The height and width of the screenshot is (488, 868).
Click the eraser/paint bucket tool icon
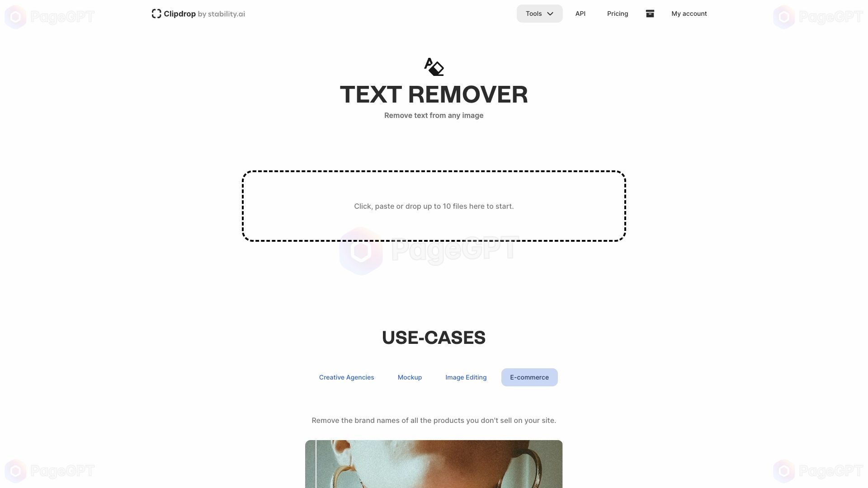tap(434, 67)
